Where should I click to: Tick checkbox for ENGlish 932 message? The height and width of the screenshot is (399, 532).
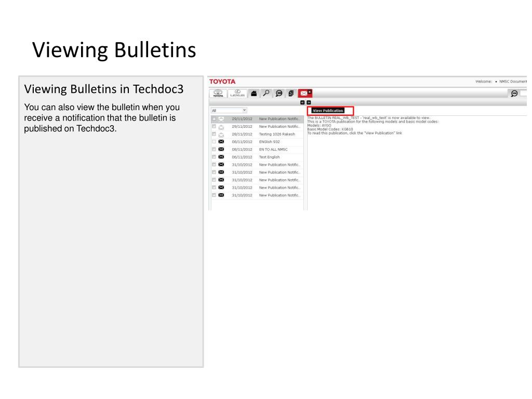coord(214,141)
